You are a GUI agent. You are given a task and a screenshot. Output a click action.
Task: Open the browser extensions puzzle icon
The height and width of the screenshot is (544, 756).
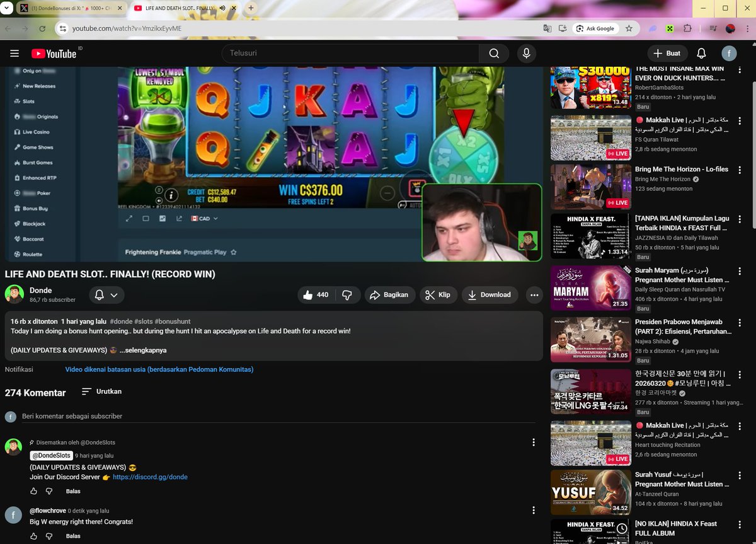tap(687, 28)
